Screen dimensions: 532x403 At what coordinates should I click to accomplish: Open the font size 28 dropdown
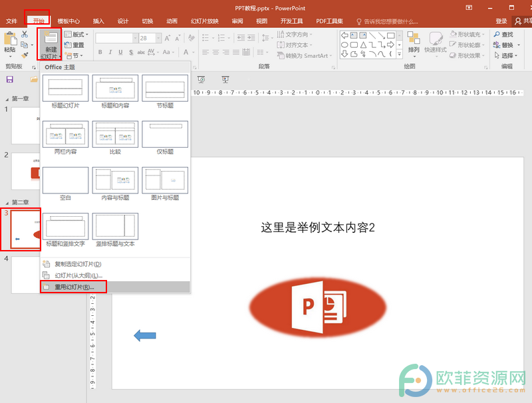[158, 38]
